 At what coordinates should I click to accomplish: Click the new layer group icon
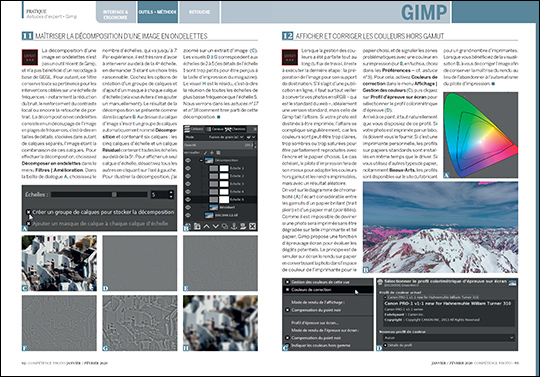(197, 226)
